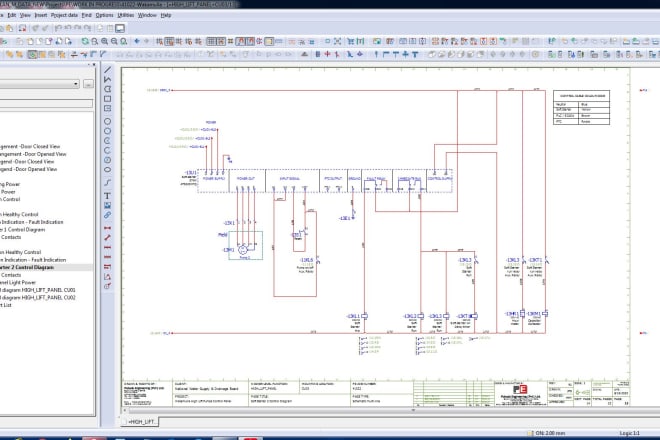The image size is (660, 440).
Task: Select legend 'Door Opened View' page
Action: tap(28, 169)
